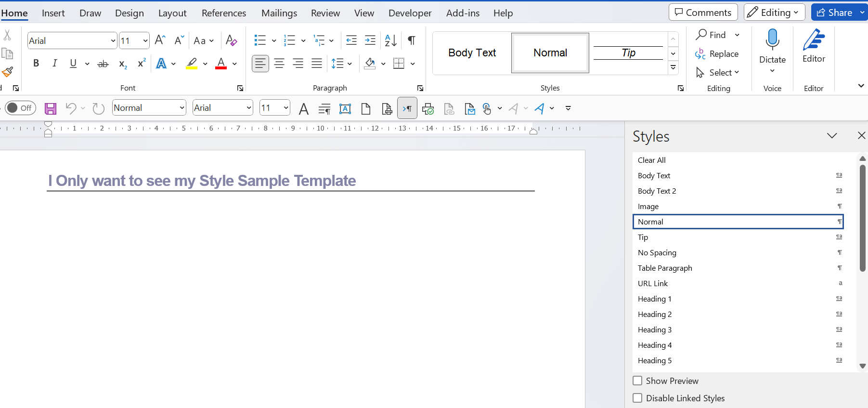Enable Show Preview checkbox
Screen dimensions: 868x408
(x=637, y=381)
